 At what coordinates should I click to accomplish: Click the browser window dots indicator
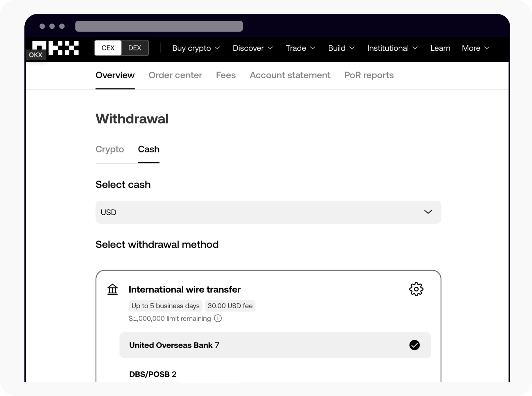coord(51,25)
